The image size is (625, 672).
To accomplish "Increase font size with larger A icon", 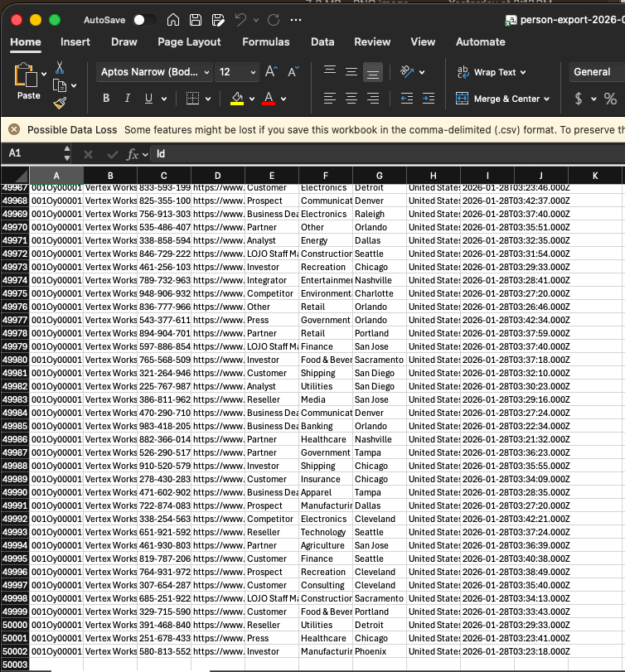I will pos(271,72).
